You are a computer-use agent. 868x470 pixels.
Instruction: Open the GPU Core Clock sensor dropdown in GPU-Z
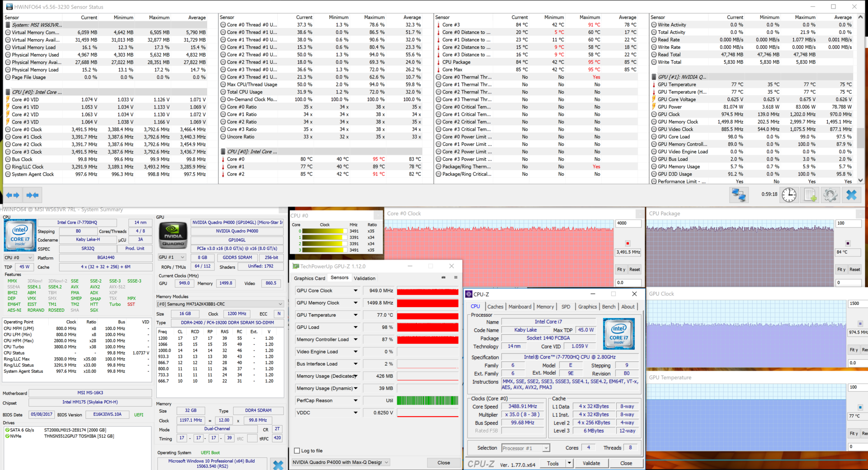tap(355, 290)
